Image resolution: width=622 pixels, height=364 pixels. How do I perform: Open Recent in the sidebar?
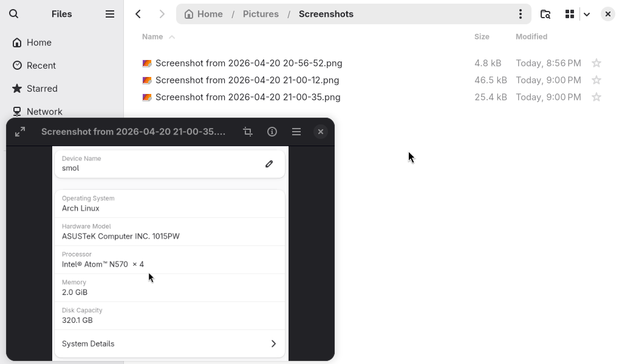tap(41, 66)
